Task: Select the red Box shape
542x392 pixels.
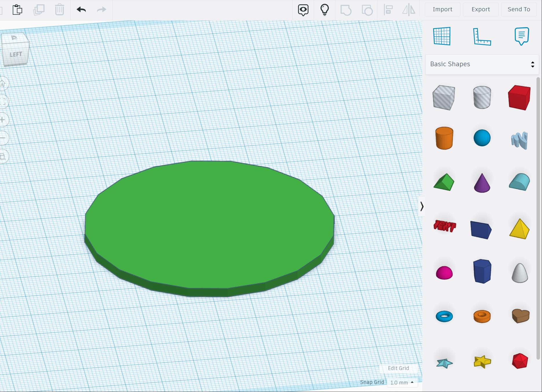Action: coord(519,97)
